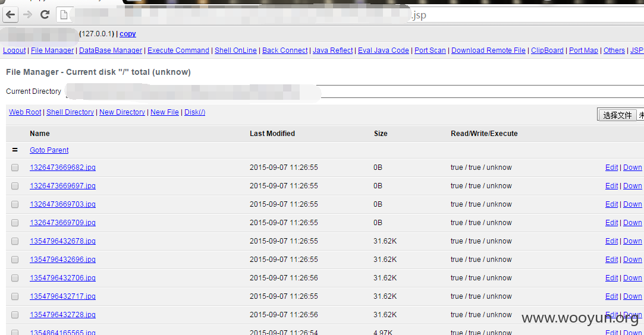
Task: Open file 1326473669703.jpg
Action: pos(62,204)
